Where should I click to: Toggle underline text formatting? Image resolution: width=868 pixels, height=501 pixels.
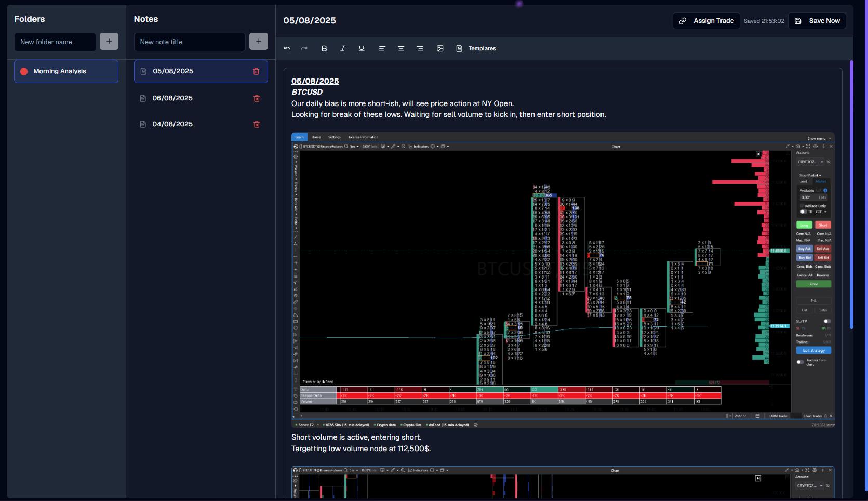tap(362, 48)
